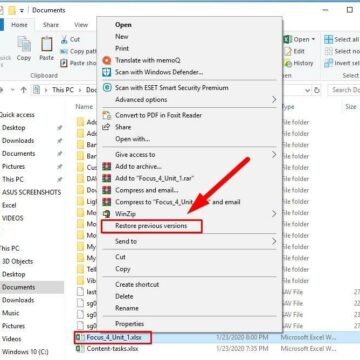This screenshot has height=360, width=360.
Task: Expand the Advanced options submenu
Action: (274, 100)
